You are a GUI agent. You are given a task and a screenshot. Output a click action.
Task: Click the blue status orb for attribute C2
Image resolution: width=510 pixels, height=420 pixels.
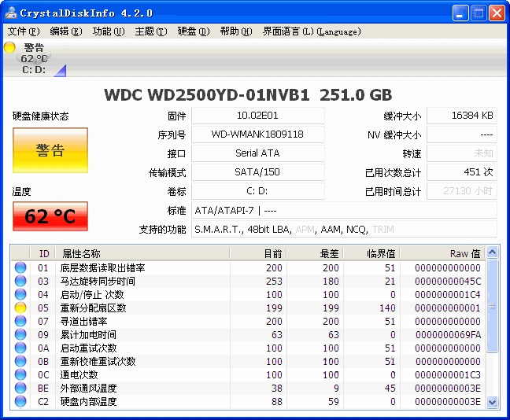pyautogui.click(x=20, y=402)
